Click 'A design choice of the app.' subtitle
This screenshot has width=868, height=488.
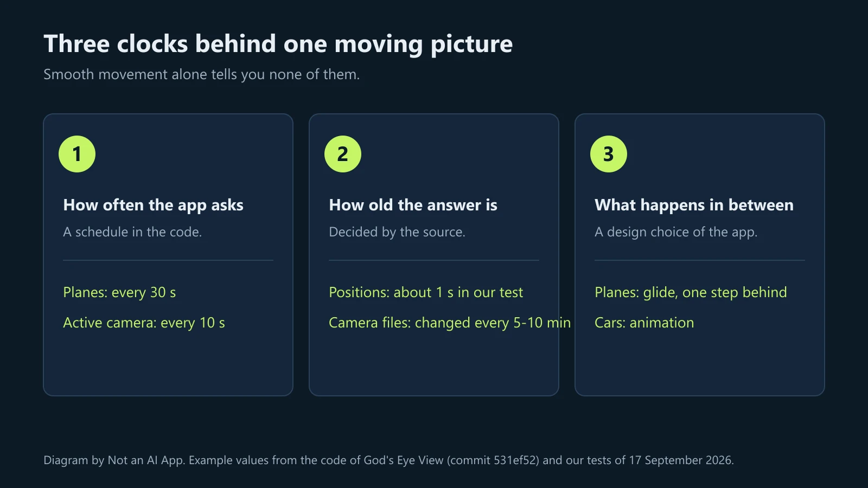[676, 232]
